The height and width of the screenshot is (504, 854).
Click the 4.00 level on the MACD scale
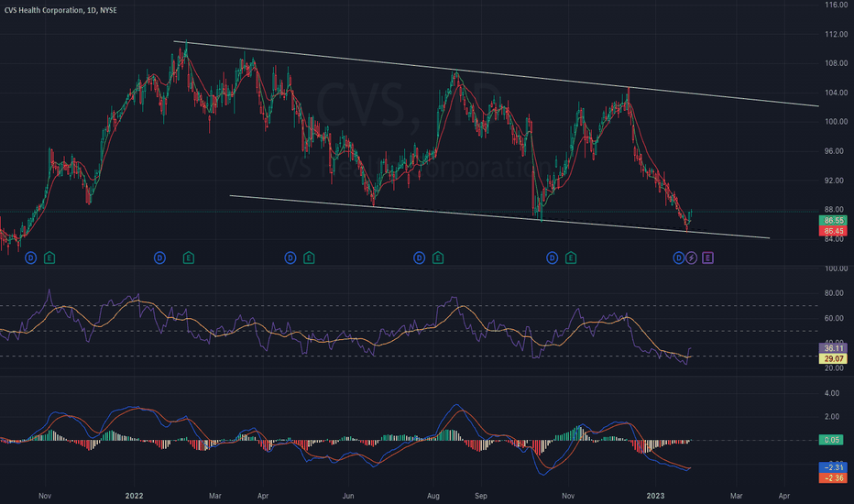(832, 393)
